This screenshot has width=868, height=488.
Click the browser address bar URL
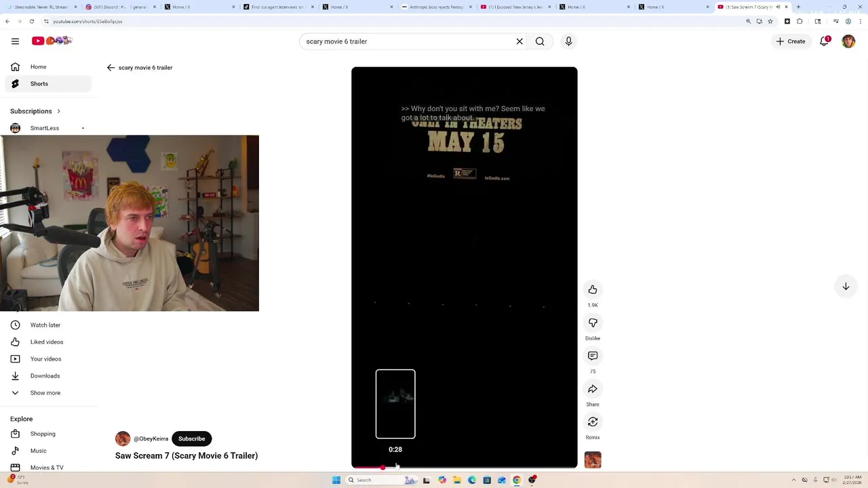[x=87, y=21]
